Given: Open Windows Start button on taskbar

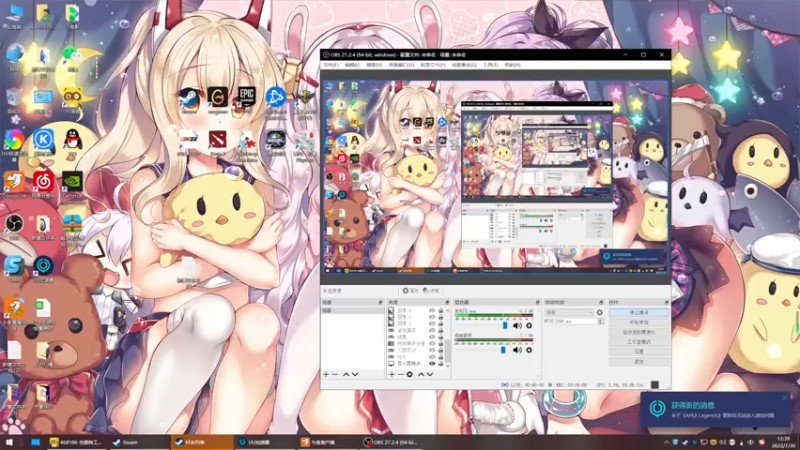Looking at the screenshot, I should (x=9, y=442).
